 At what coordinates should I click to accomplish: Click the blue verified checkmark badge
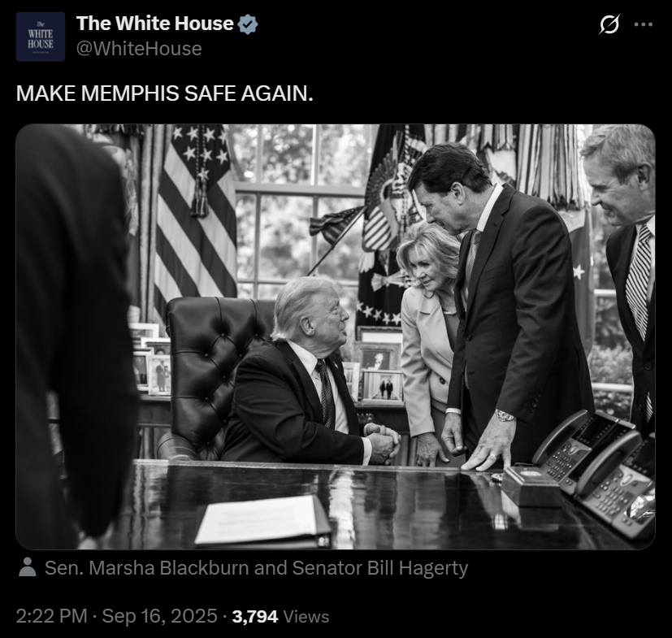248,24
